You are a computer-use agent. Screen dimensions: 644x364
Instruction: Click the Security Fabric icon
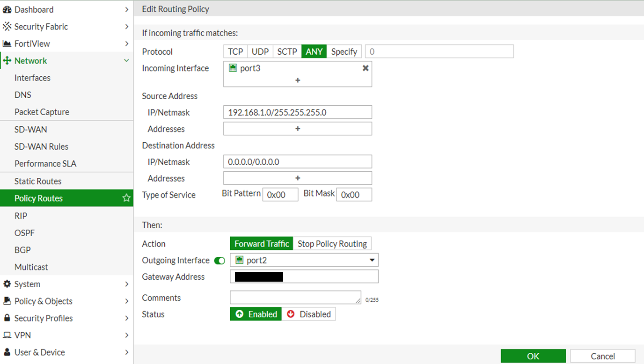(x=7, y=27)
